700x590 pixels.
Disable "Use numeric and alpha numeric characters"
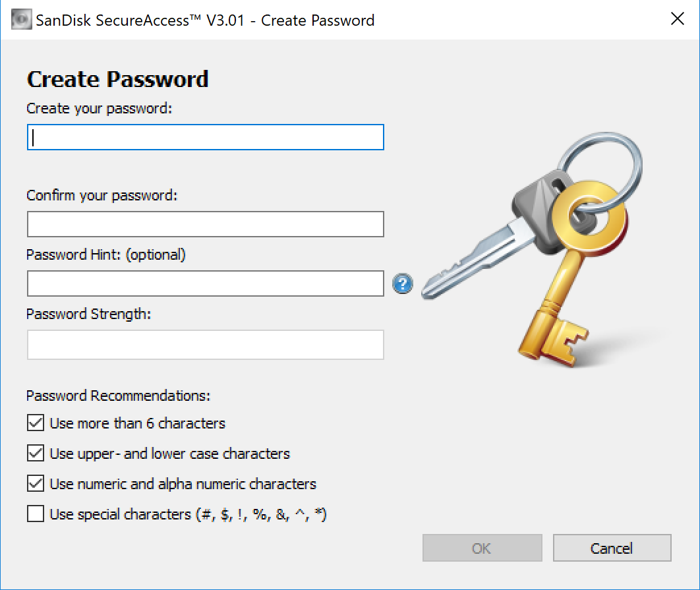point(36,484)
